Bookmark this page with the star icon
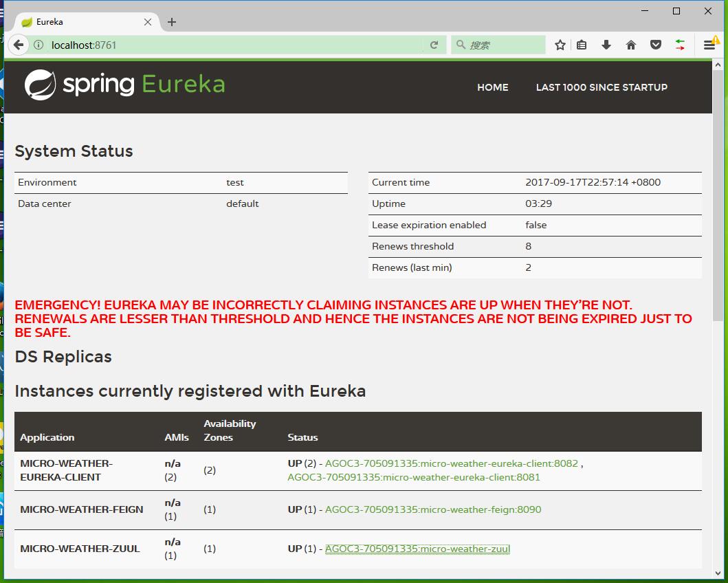 tap(560, 45)
